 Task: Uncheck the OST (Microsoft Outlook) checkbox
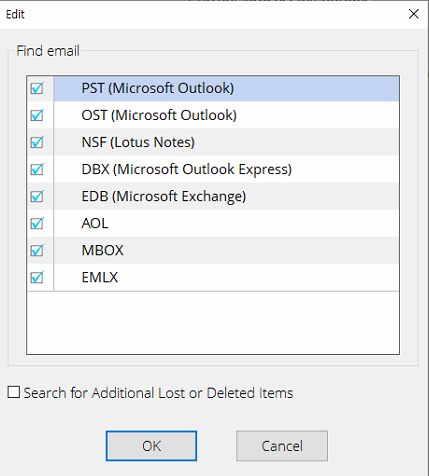point(37,116)
